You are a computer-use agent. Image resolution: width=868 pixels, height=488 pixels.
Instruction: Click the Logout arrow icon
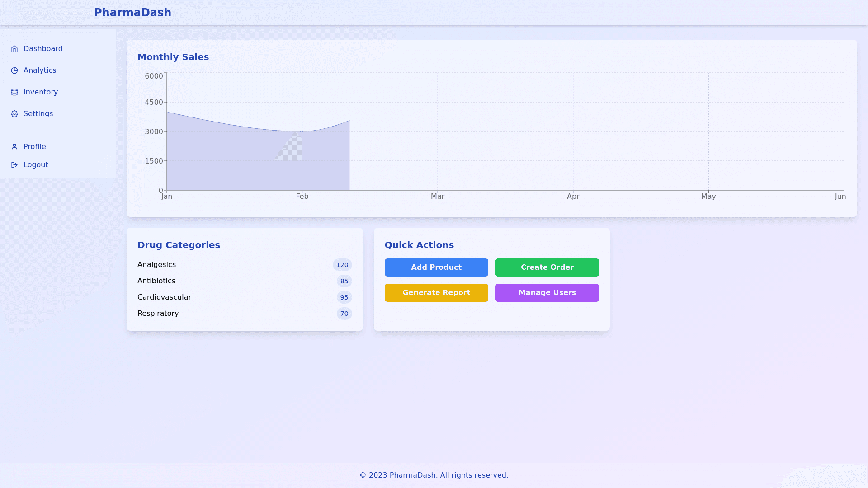pos(14,165)
